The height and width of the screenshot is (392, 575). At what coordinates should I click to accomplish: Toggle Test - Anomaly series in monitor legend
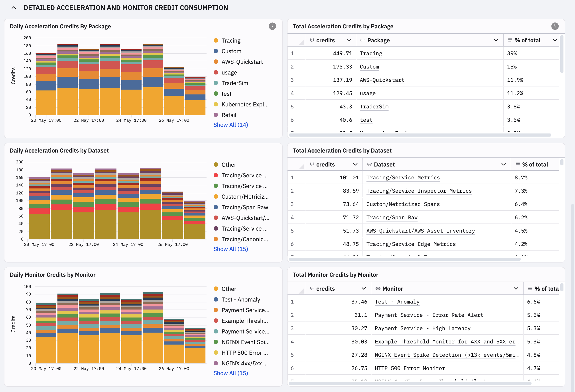tap(236, 300)
